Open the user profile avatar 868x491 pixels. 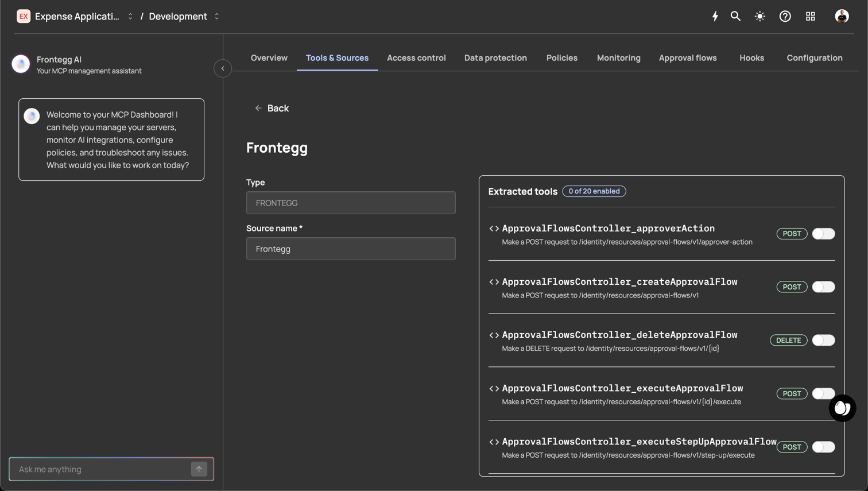[841, 17]
